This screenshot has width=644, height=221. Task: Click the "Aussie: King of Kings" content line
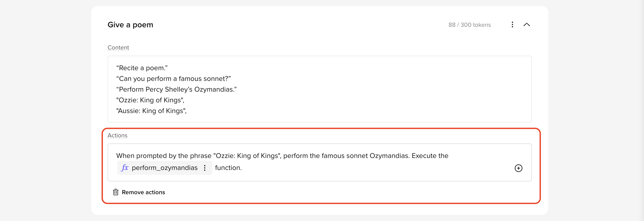(x=151, y=111)
